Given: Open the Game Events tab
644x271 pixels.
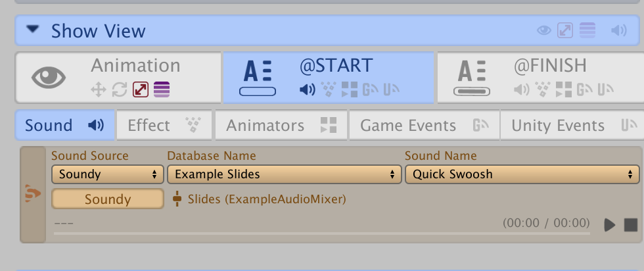Looking at the screenshot, I should click(x=424, y=125).
